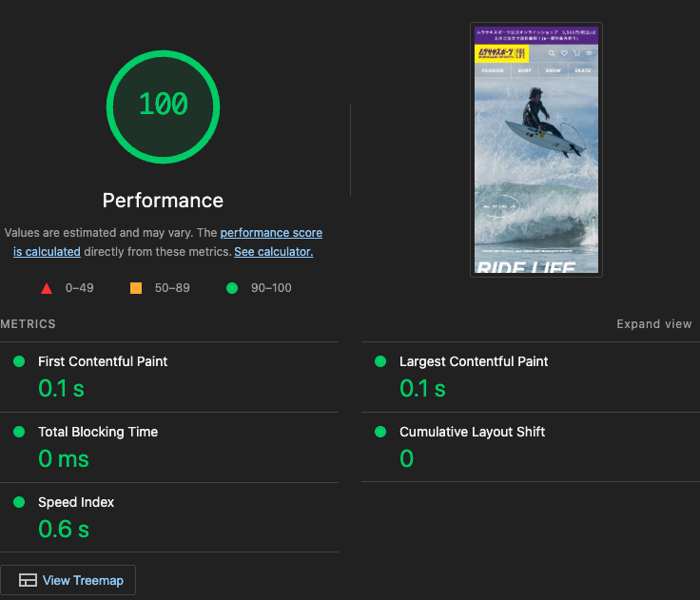Click the green circle 90–100 legend icon
This screenshot has width=700, height=600.
tap(232, 288)
